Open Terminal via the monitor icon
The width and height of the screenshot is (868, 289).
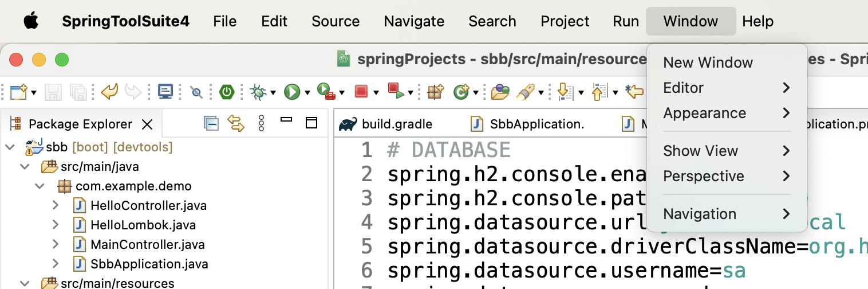point(166,92)
